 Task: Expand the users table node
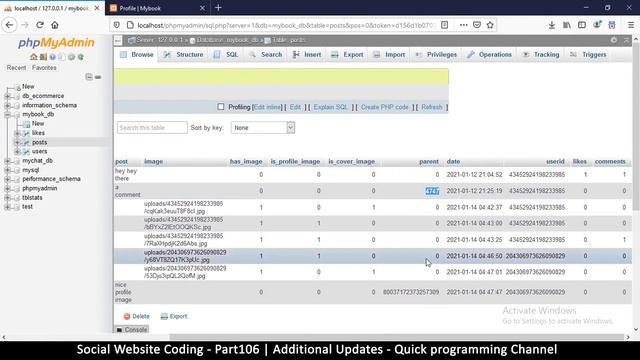pos(17,151)
